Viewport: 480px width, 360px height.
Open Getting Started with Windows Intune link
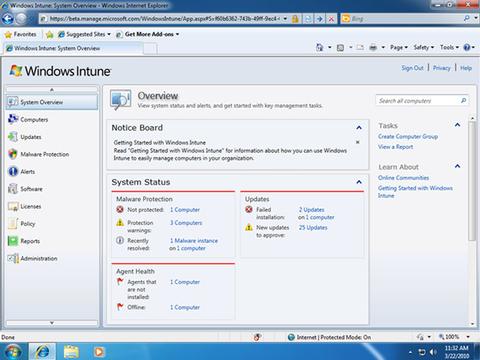[x=415, y=192]
